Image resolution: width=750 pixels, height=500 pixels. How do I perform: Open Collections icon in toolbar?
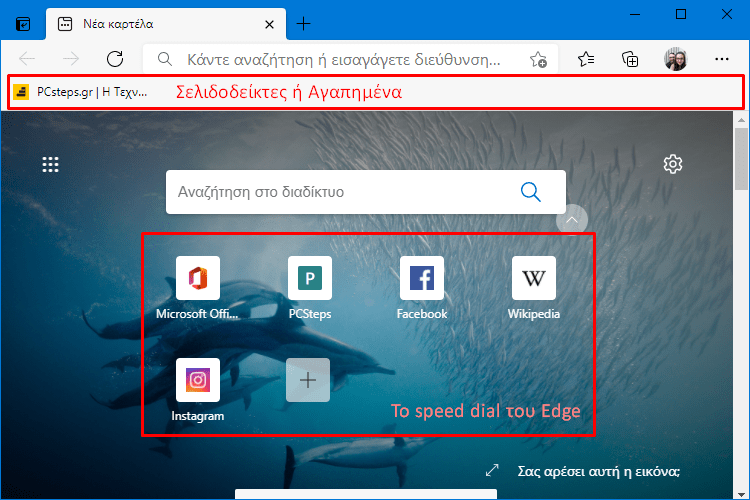click(630, 59)
